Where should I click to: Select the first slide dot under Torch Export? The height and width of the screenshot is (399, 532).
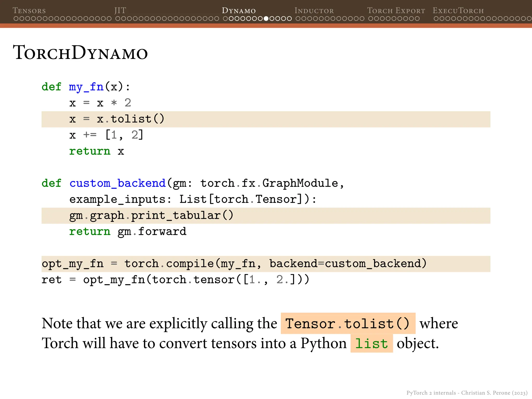click(x=371, y=19)
